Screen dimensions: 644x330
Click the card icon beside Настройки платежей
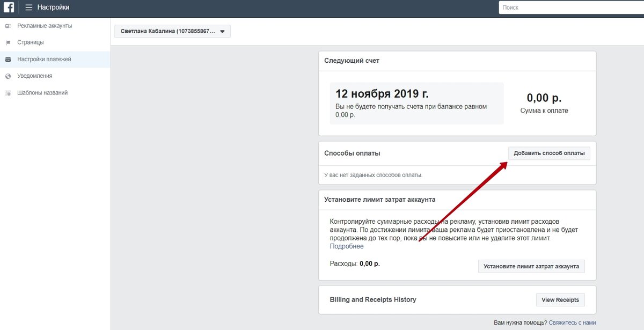click(x=8, y=60)
